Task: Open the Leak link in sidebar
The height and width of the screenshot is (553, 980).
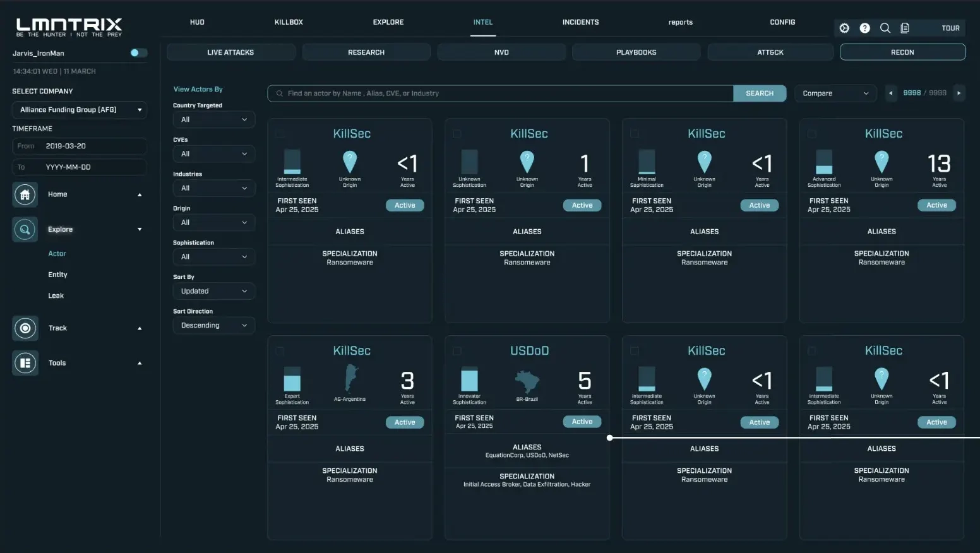Action: click(x=56, y=296)
